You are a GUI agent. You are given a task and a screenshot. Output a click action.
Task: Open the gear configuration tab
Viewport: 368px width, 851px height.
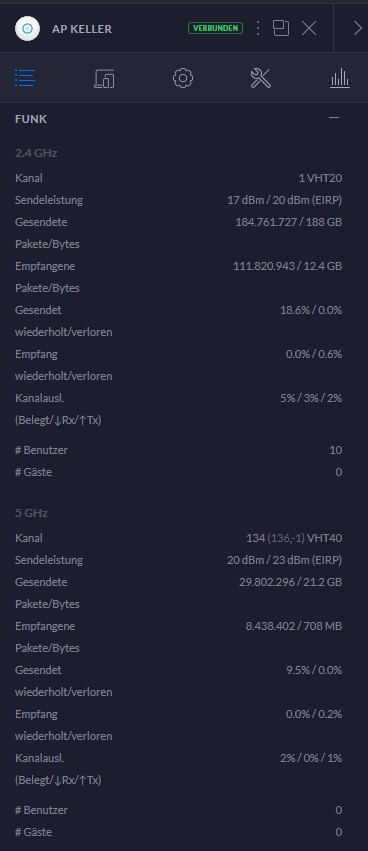pyautogui.click(x=183, y=78)
